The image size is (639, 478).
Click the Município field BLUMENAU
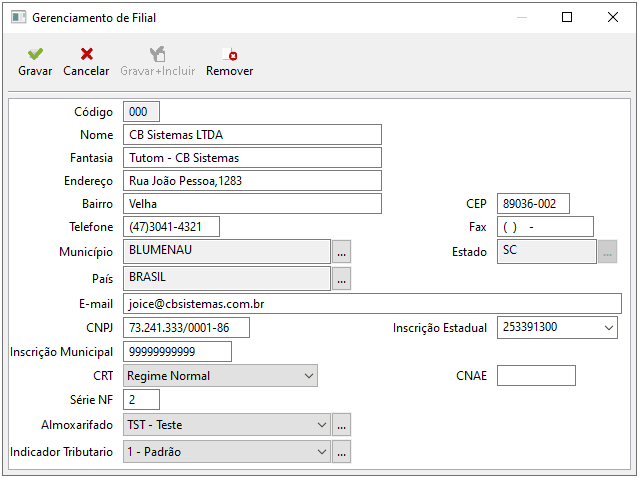coord(227,251)
